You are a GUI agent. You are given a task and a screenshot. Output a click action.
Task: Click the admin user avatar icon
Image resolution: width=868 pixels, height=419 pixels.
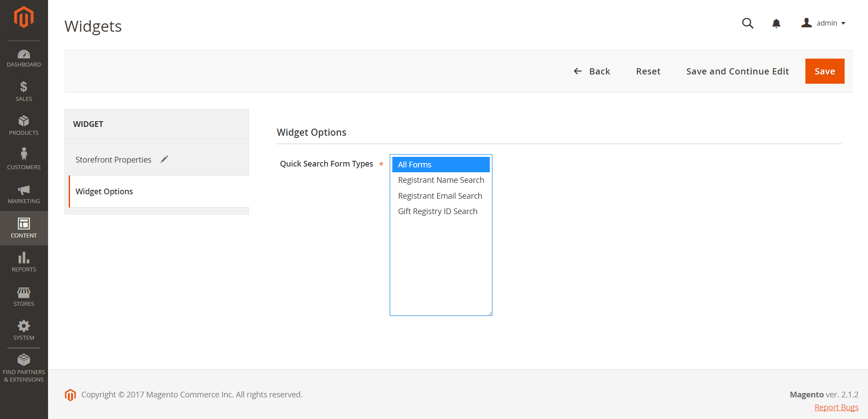806,23
